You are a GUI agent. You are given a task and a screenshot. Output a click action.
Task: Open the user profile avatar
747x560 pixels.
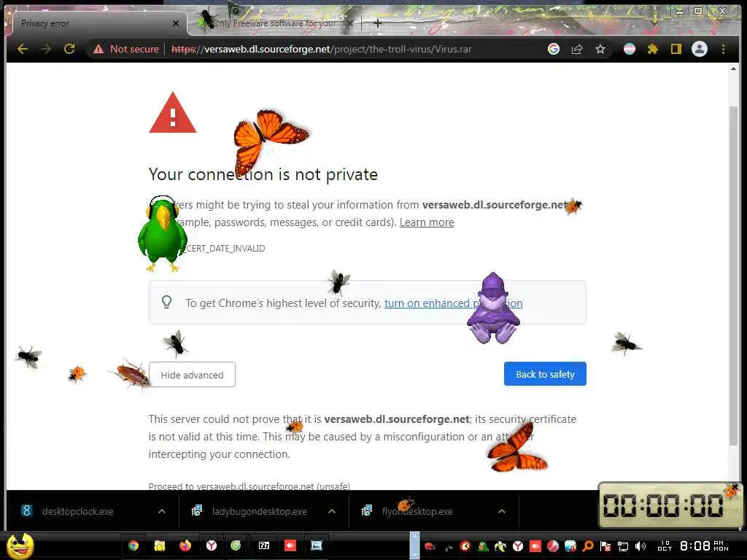tap(700, 49)
